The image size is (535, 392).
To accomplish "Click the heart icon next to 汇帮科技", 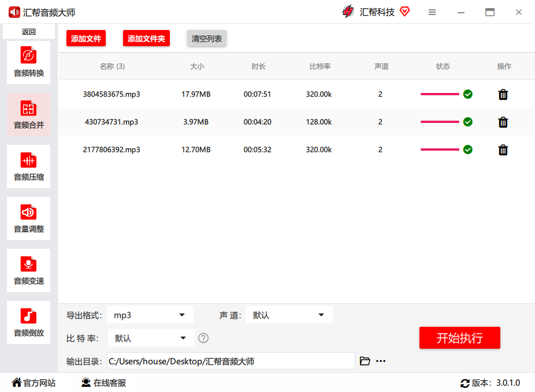I will click(x=404, y=11).
